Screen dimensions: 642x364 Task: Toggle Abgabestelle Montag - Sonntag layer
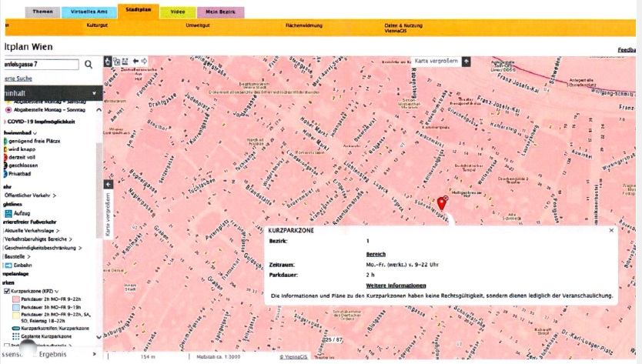(x=8, y=109)
